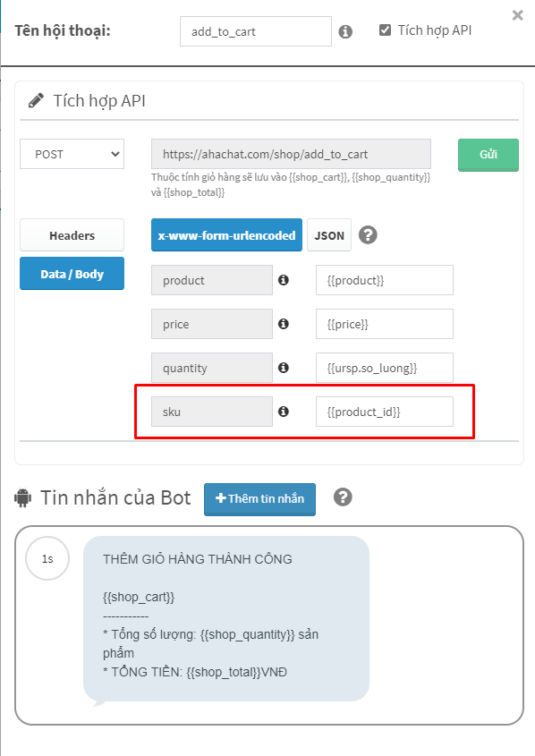Click info icon beside product field
The height and width of the screenshot is (756, 535).
284,280
